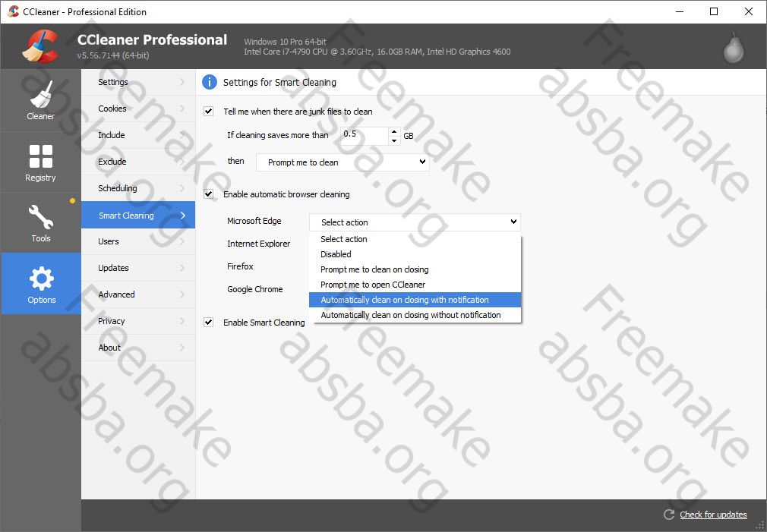Click the chevron next to Cookies
This screenshot has height=532, width=767.
[x=182, y=109]
